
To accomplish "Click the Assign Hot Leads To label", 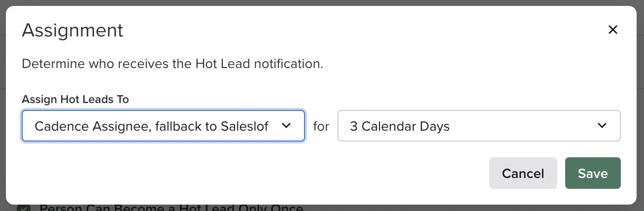I will pos(75,99).
